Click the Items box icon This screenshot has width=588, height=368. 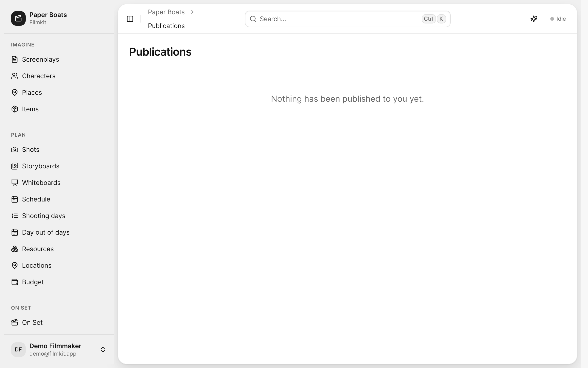[14, 109]
